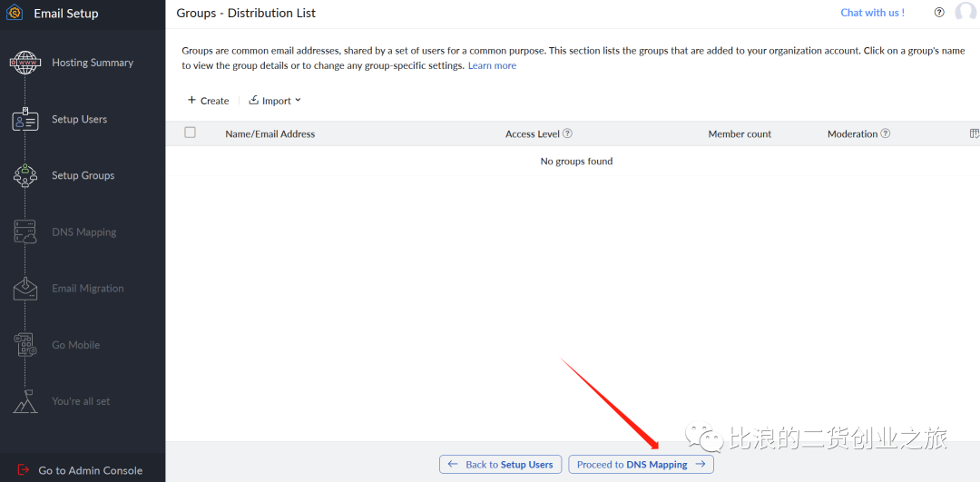This screenshot has width=980, height=482.
Task: Click the Email Migration envelope icon
Action: 24,289
